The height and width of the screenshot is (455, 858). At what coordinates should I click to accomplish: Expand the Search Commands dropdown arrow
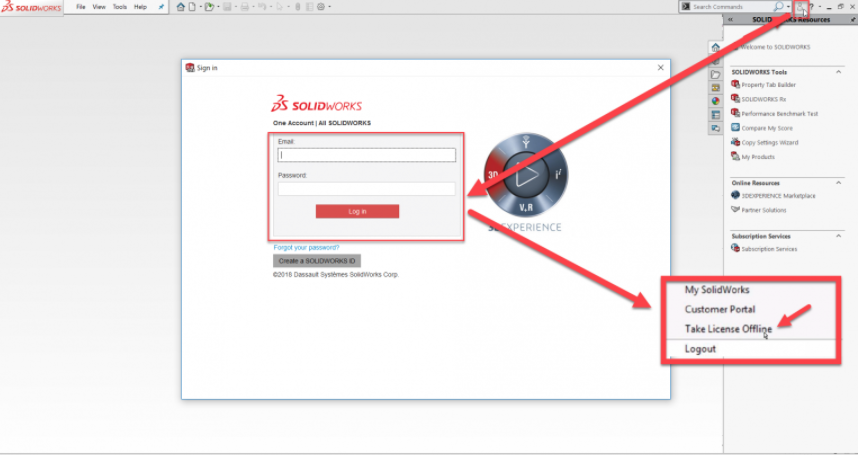coord(789,7)
